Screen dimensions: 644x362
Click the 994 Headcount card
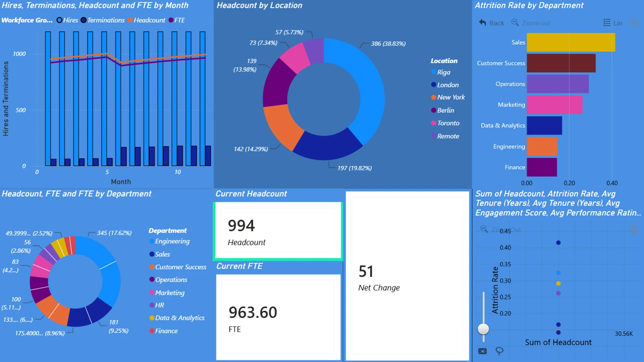278,230
